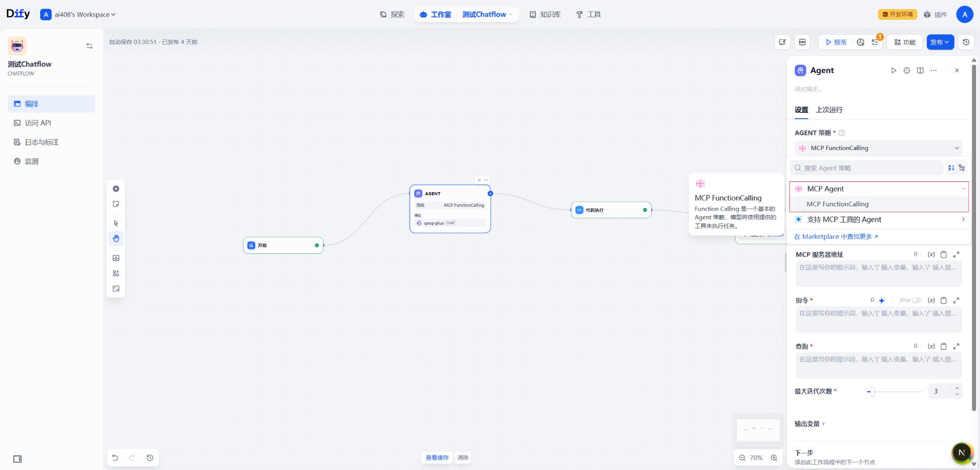Image resolution: width=980 pixels, height=470 pixels.
Task: Click the 最大迭代次数 slider handle
Action: [x=872, y=391]
